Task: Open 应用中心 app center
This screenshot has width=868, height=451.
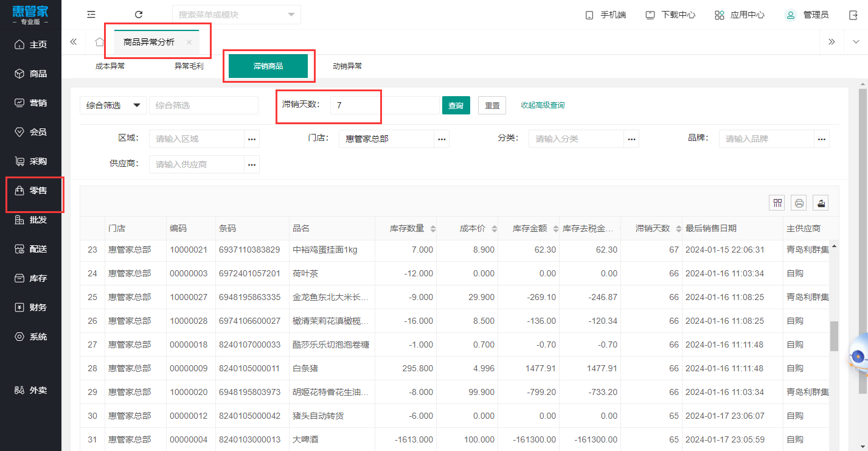Action: (739, 15)
